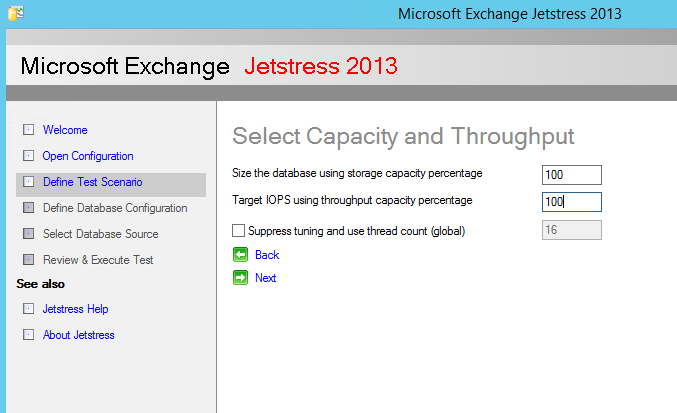Open the Welcome page link
The image size is (677, 413).
point(65,130)
